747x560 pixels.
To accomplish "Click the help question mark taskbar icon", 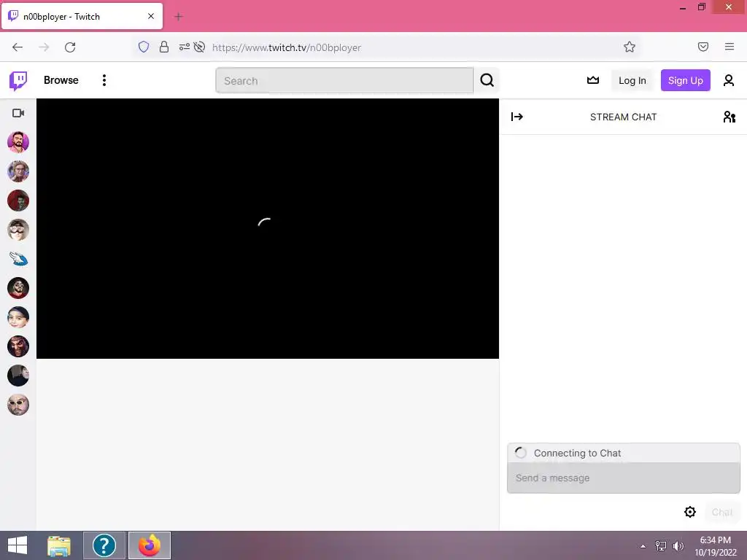I will click(x=104, y=545).
